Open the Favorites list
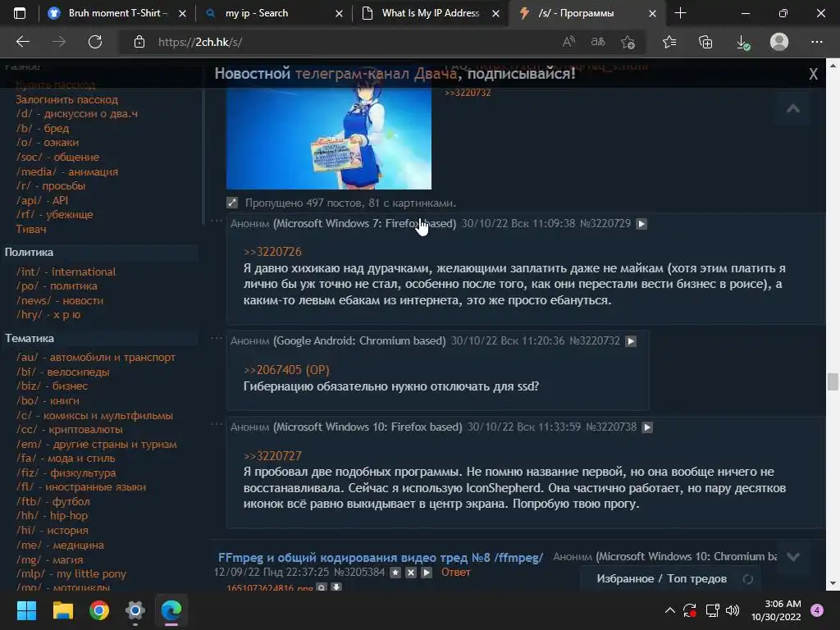This screenshot has width=840, height=630. [x=669, y=42]
